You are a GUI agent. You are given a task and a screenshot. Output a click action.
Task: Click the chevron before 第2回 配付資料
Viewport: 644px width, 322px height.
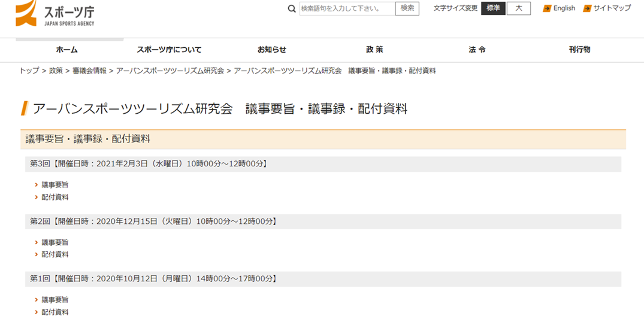click(x=37, y=255)
